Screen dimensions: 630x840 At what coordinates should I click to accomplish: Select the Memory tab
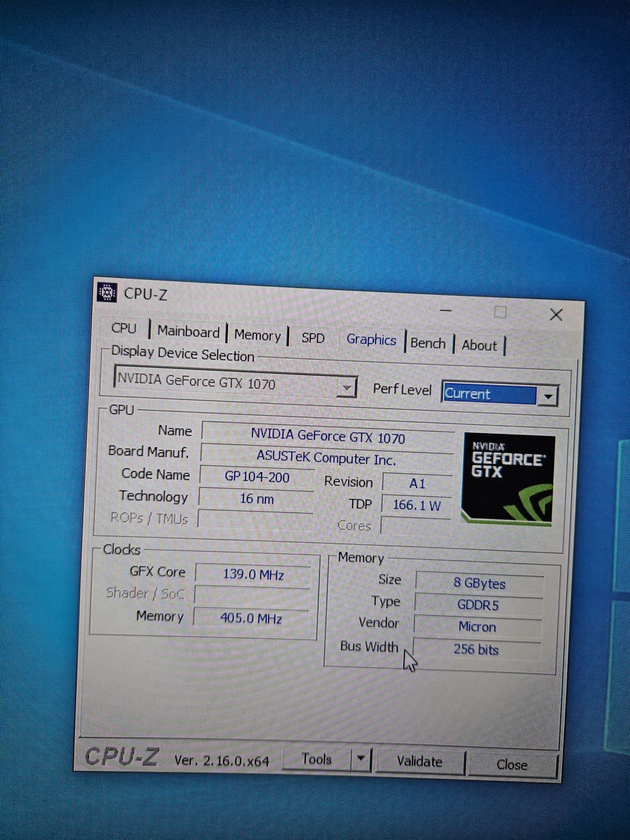(x=257, y=335)
